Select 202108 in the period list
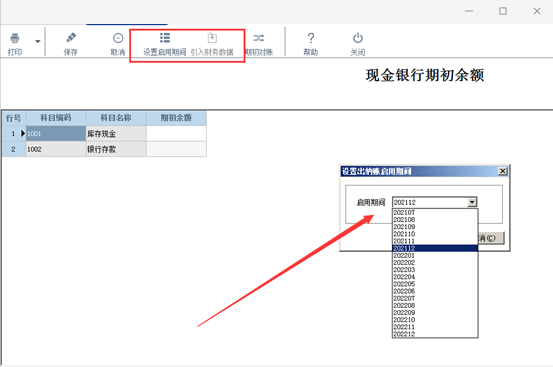 [x=435, y=220]
